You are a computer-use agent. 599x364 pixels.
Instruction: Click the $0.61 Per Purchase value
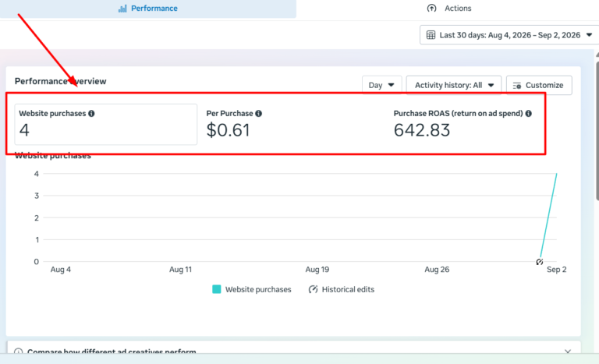pyautogui.click(x=228, y=130)
